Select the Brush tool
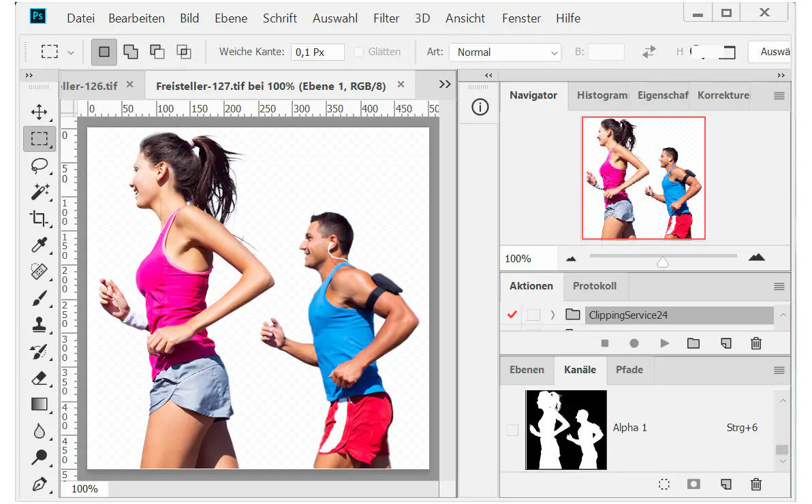This screenshot has width=812, height=504. point(39,298)
